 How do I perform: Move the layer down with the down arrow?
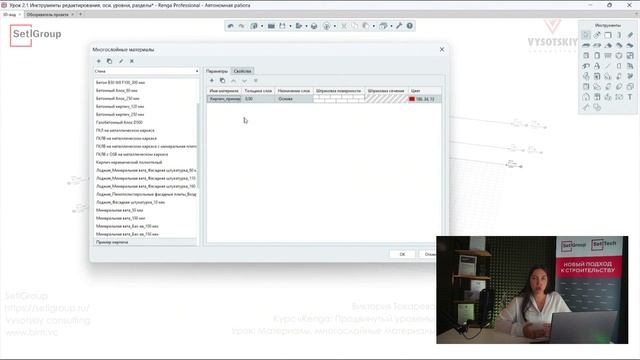tap(244, 81)
